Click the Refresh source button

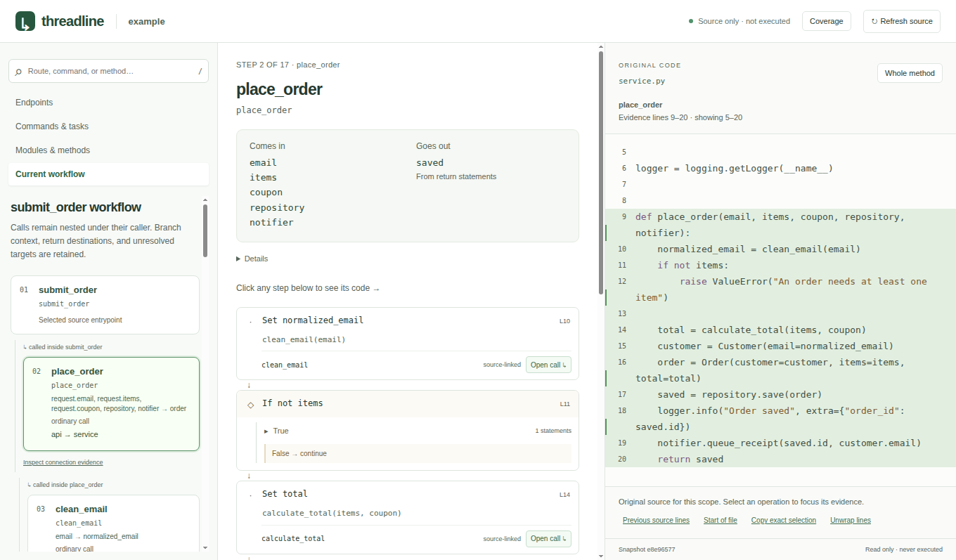point(902,21)
